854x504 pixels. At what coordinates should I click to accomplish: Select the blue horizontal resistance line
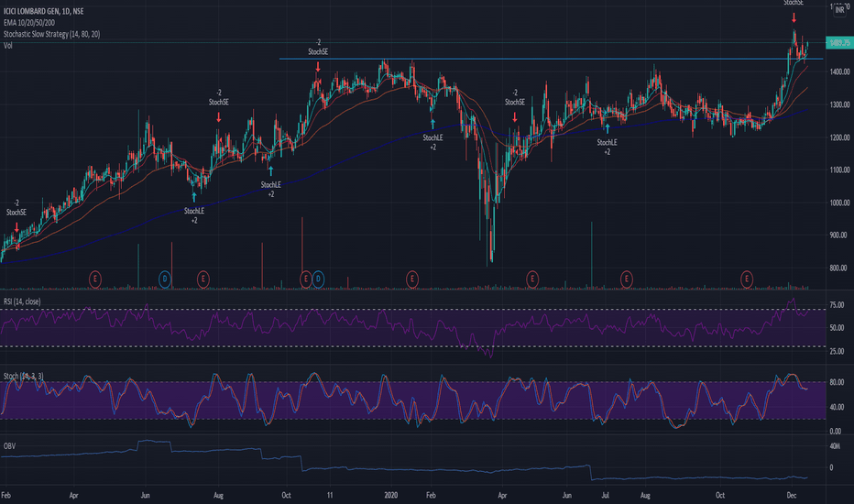[x=552, y=59]
